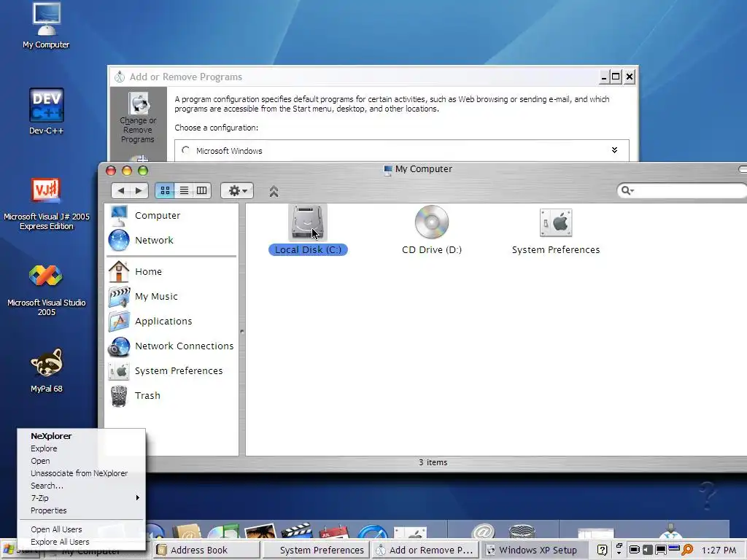Open the calendar icon in the dock

(x=334, y=532)
